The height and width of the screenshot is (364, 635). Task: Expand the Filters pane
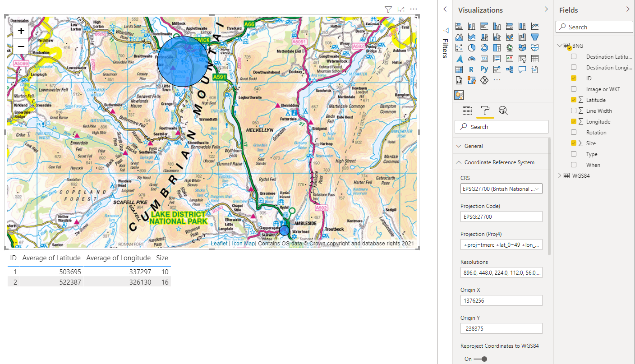point(445,9)
